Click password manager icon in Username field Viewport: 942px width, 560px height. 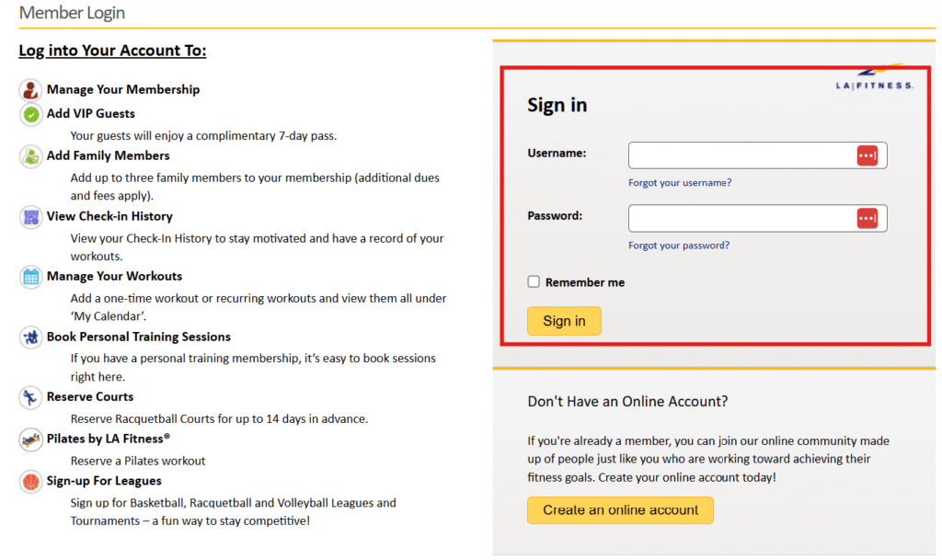[x=867, y=155]
